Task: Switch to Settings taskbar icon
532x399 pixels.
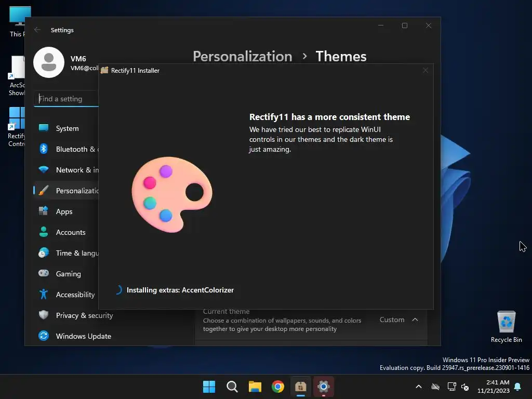Action: point(324,387)
